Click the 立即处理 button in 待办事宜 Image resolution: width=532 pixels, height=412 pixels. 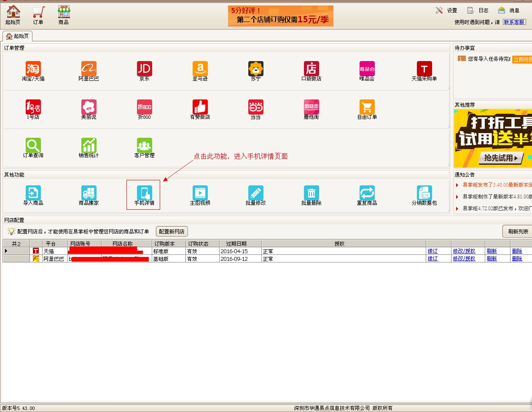[x=522, y=59]
